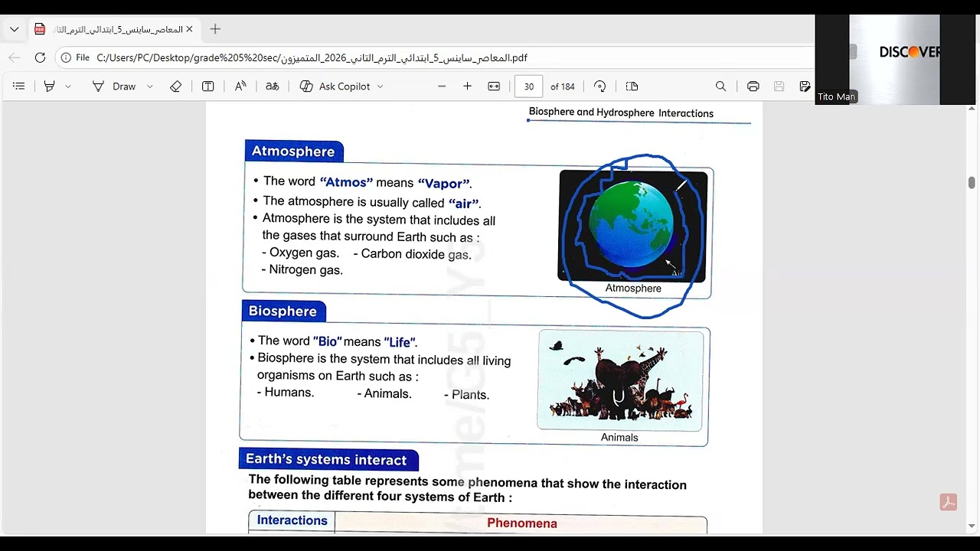Click the 'Atmosphere' caption under the globe

click(x=633, y=289)
